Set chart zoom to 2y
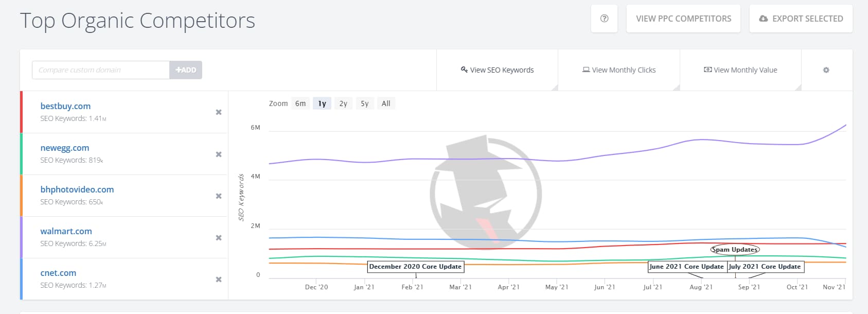This screenshot has width=868, height=314. pos(343,103)
